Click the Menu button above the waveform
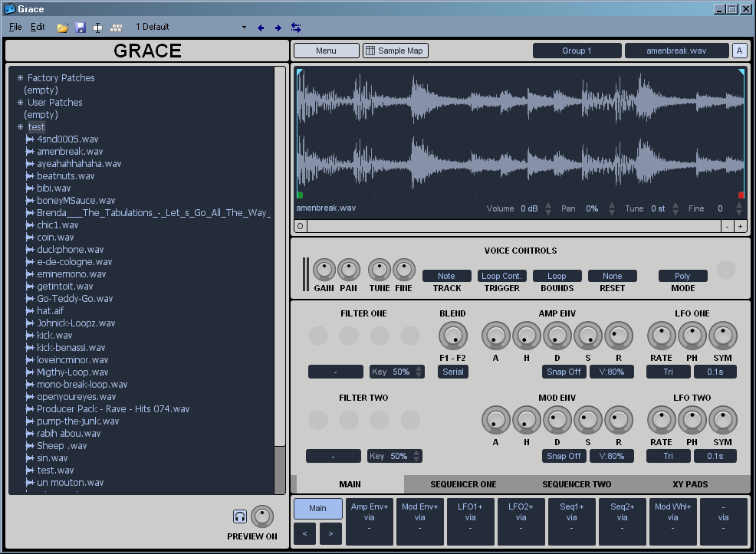 click(x=326, y=51)
